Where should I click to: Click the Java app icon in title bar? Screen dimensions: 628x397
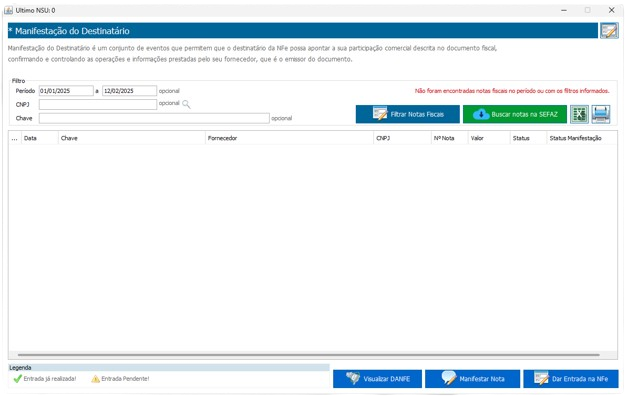[8, 10]
